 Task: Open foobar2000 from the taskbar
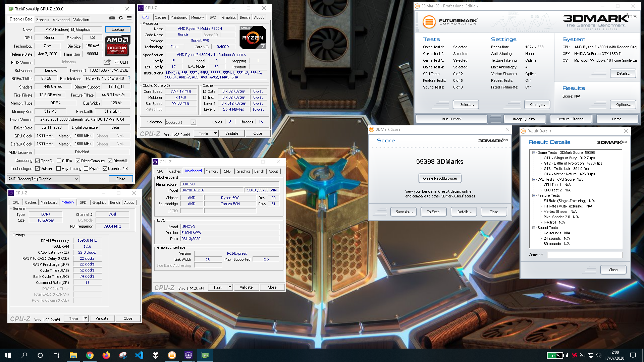click(x=156, y=355)
